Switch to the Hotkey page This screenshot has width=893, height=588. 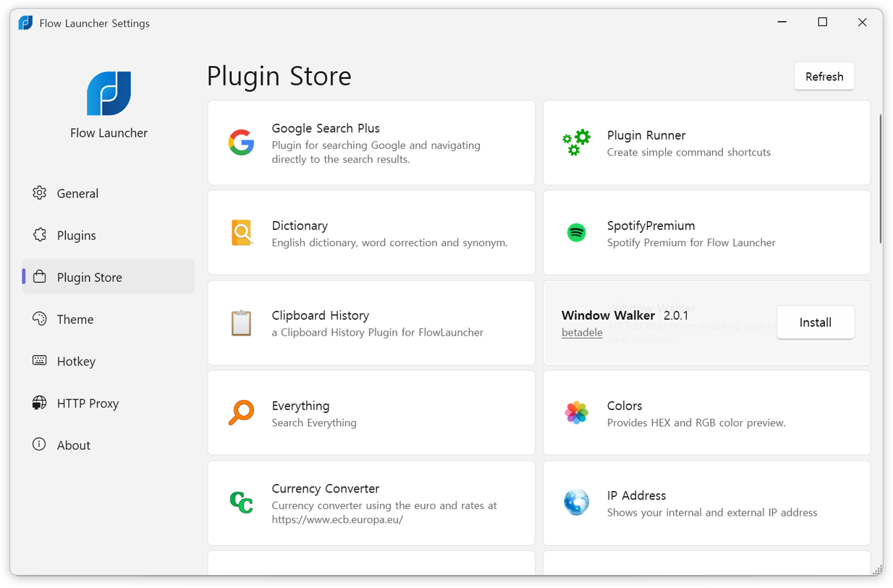109,361
